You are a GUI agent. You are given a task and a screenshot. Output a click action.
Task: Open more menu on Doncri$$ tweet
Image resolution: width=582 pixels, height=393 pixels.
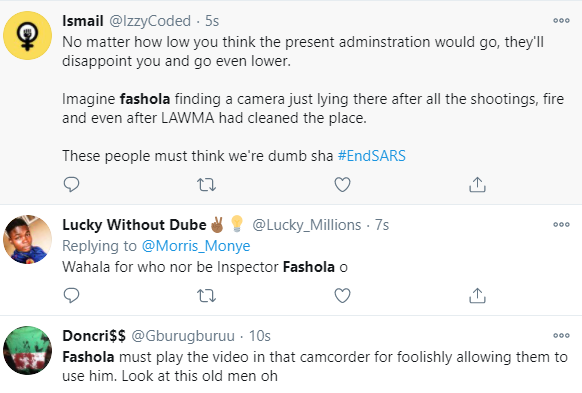coord(561,335)
